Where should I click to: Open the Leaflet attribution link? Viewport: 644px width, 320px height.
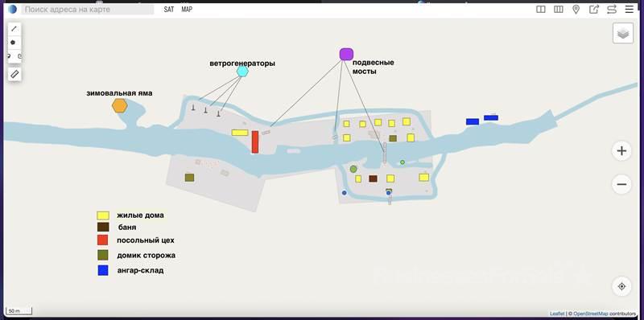556,314
